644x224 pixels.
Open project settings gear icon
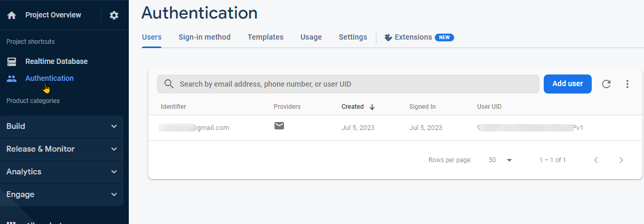(114, 15)
